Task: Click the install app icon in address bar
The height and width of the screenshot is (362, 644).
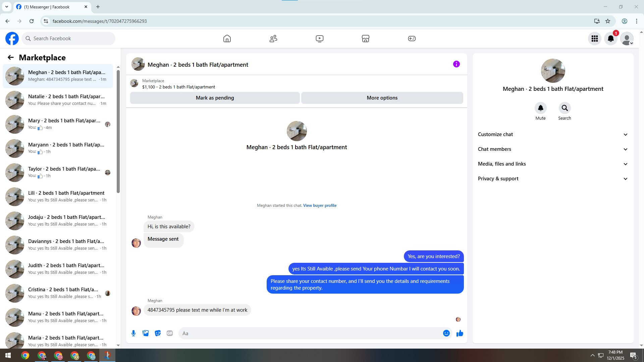Action: coord(597,21)
